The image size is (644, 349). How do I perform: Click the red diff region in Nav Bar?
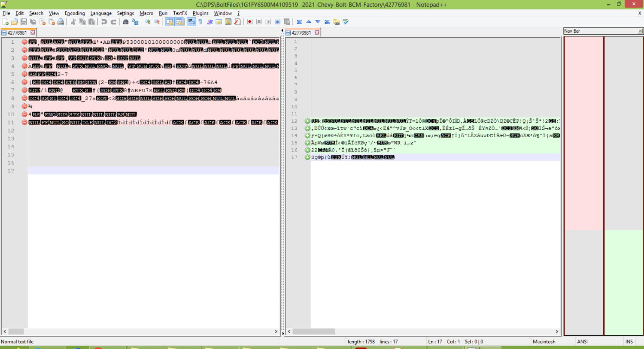click(x=583, y=133)
